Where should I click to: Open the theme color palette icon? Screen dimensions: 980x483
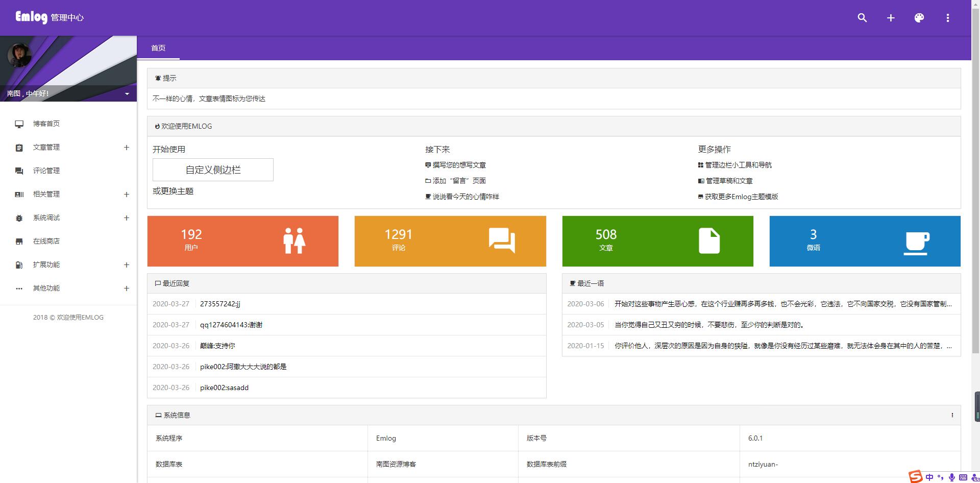[x=919, y=18]
